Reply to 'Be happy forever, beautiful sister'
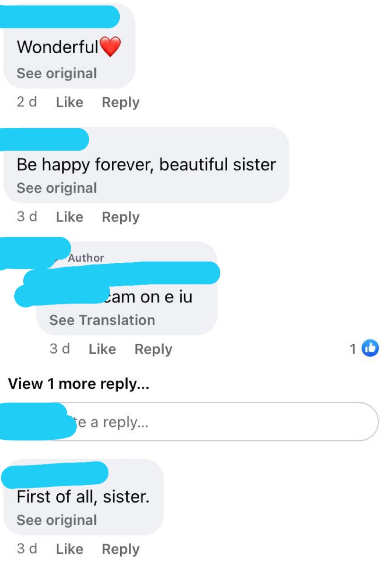 tap(121, 217)
